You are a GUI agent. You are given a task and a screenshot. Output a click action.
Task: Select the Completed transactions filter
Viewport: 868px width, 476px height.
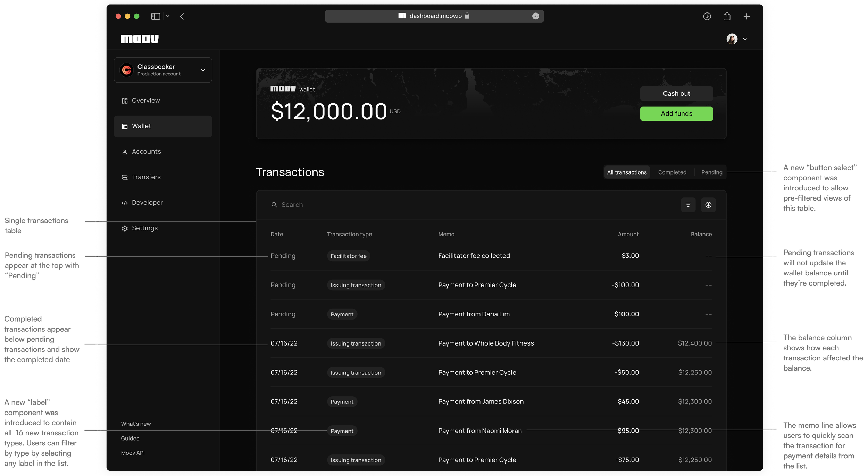coord(672,172)
